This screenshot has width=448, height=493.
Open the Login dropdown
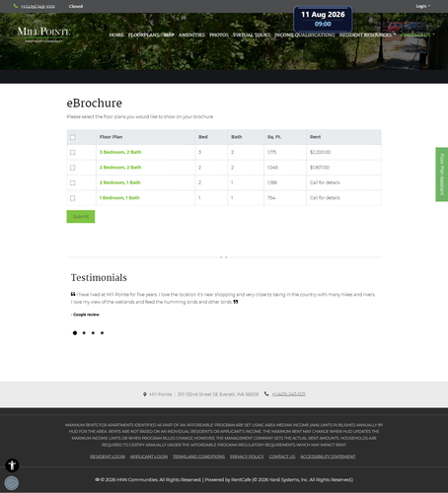pyautogui.click(x=422, y=6)
